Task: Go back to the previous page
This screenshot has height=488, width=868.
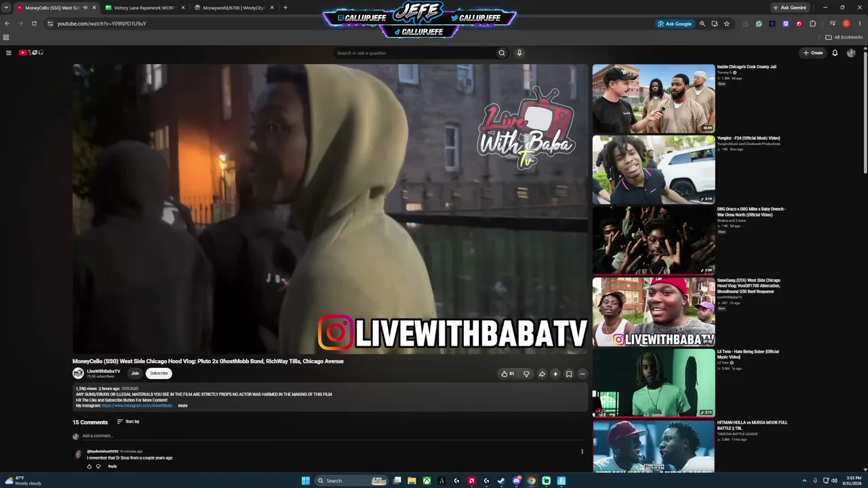Action: pyautogui.click(x=7, y=24)
